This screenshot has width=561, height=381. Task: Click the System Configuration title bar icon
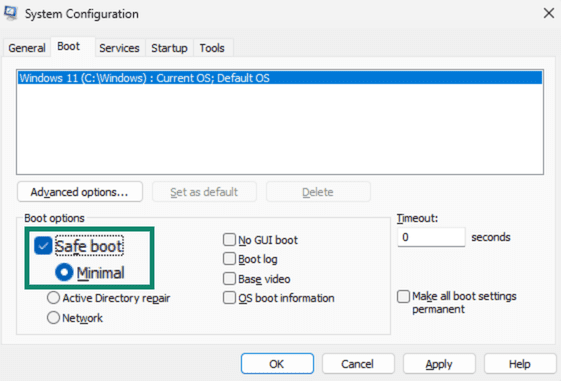click(10, 13)
